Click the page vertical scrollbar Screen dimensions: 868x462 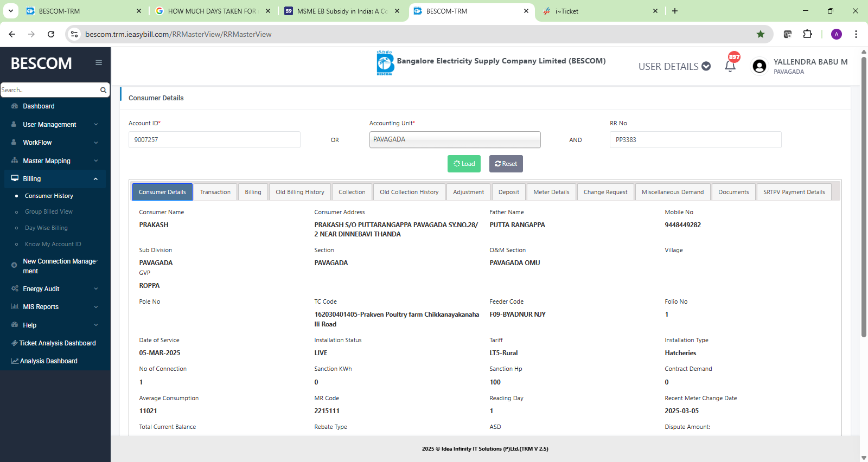click(864, 206)
